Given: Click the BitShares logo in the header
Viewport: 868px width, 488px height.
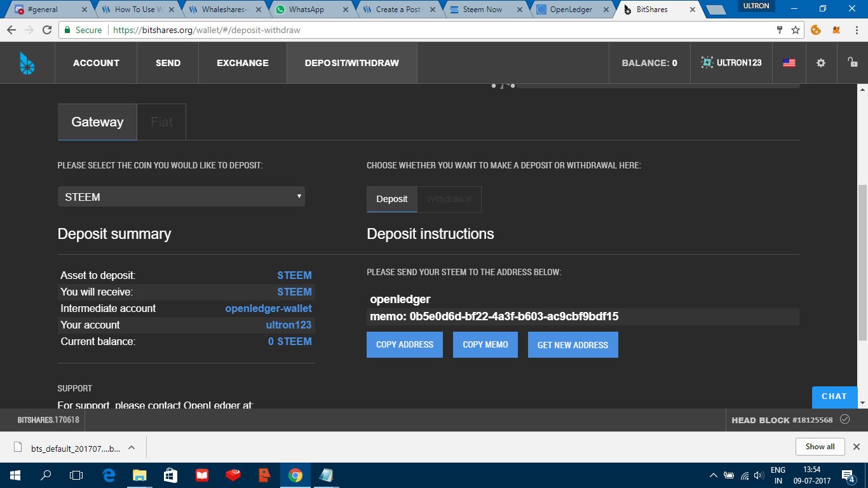Looking at the screenshot, I should pos(27,63).
